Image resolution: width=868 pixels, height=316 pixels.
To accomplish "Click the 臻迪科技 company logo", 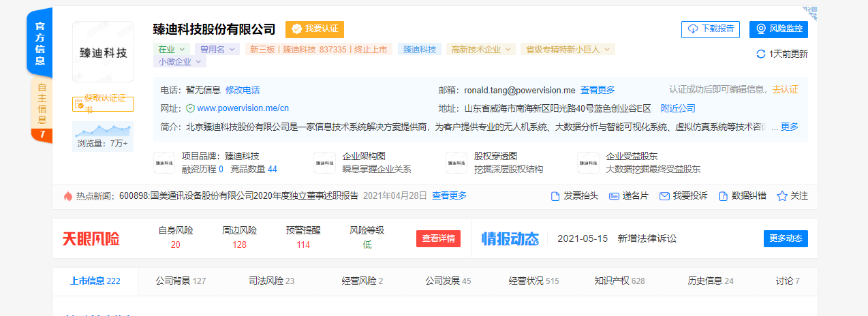I will tap(103, 52).
